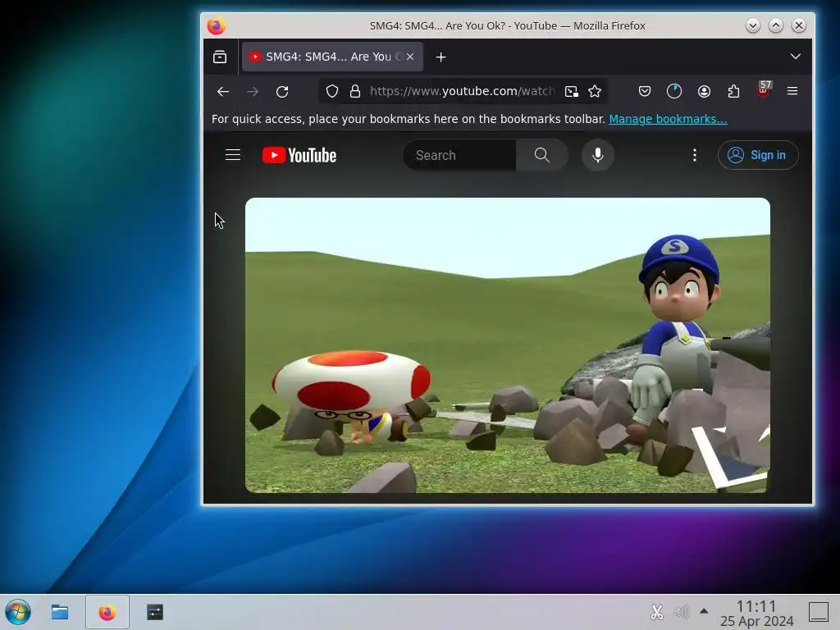
Task: Open tracking protection shield icon
Action: [x=332, y=92]
